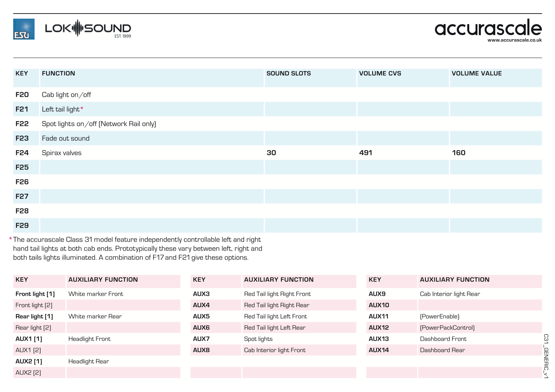Click 'AUX2 [1]' key
Screen dimensions: 555x392
[x=29, y=362]
